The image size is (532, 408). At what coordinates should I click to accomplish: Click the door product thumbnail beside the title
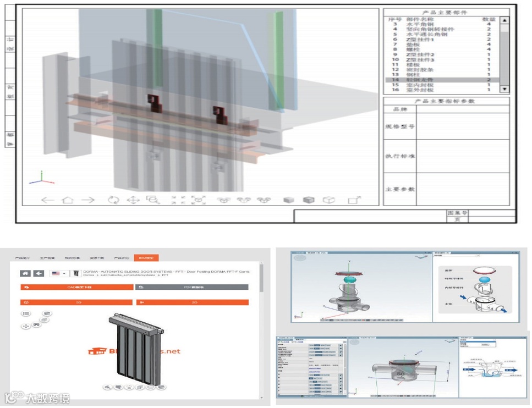tap(76, 273)
